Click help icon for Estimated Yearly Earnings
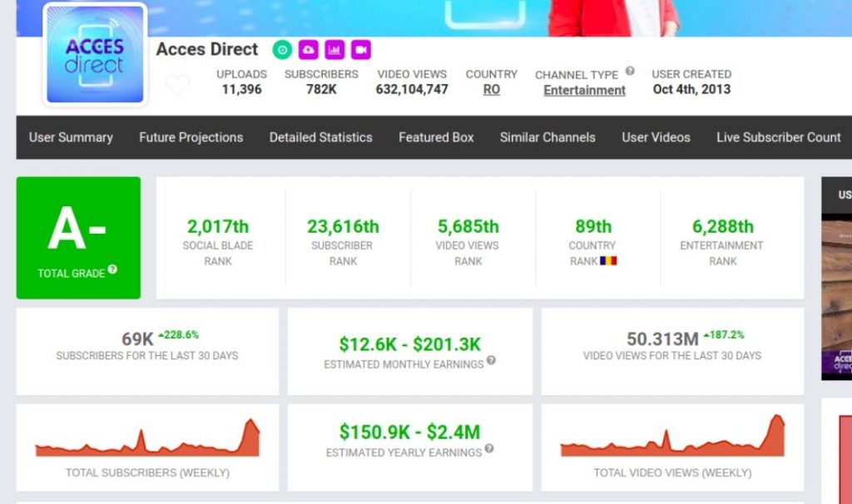852x504 pixels. click(489, 449)
